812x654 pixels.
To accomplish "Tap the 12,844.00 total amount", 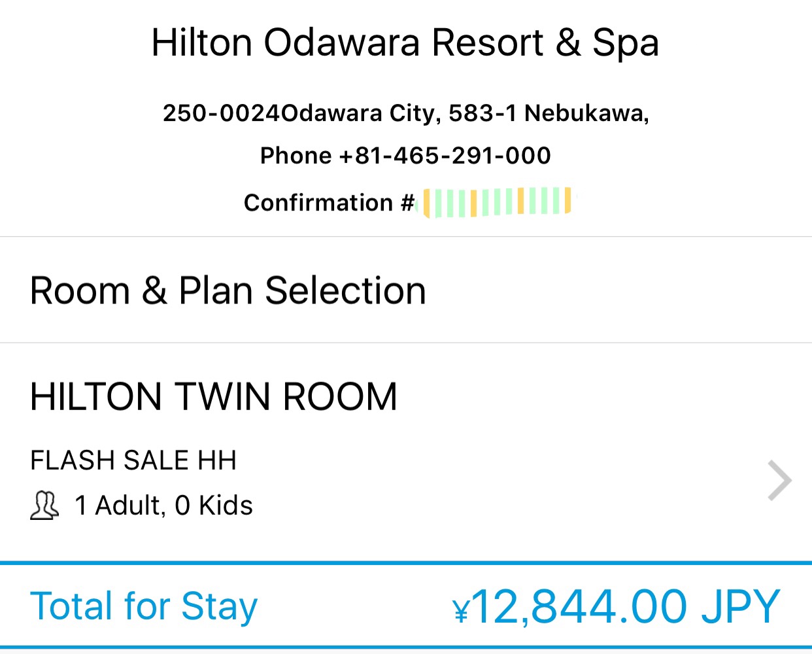I will pos(579,606).
